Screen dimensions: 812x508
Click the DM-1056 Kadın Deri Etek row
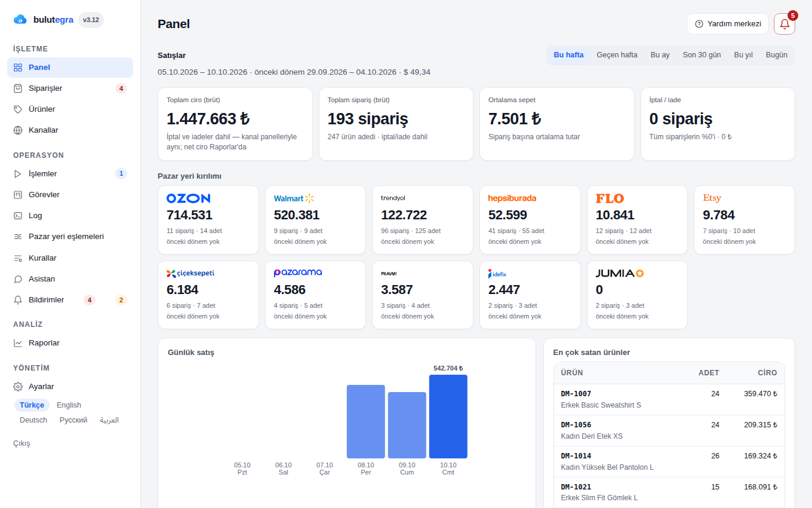click(669, 431)
